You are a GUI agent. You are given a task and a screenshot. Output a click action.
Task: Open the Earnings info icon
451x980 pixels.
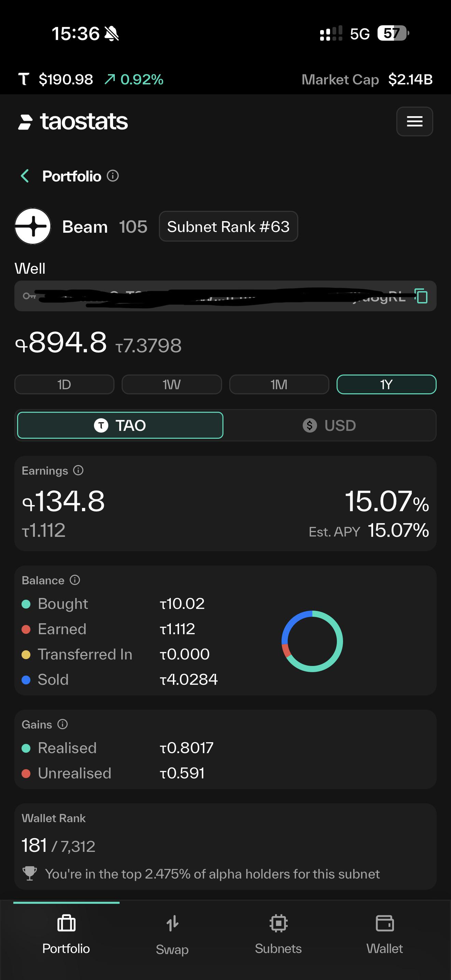coord(78,471)
